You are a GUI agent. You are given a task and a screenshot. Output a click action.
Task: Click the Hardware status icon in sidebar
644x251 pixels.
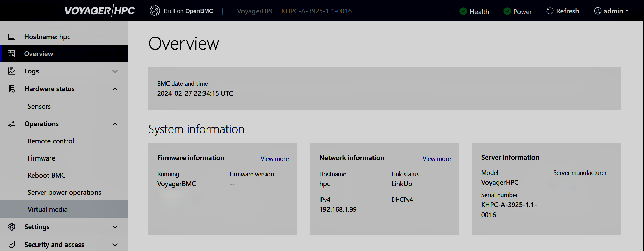(12, 89)
